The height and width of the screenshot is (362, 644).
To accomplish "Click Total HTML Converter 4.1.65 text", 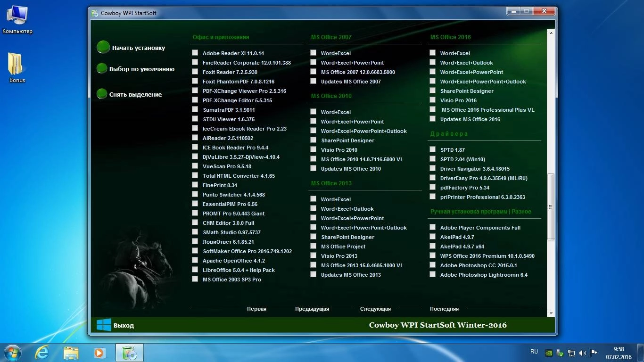I will pos(239,176).
